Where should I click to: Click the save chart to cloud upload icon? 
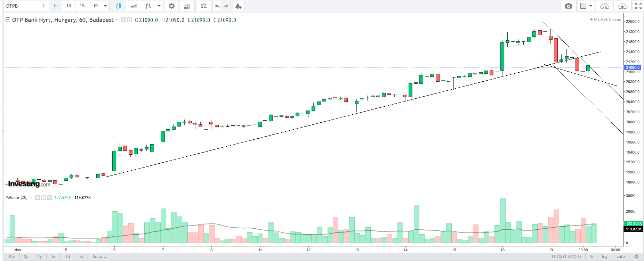pyautogui.click(x=622, y=6)
